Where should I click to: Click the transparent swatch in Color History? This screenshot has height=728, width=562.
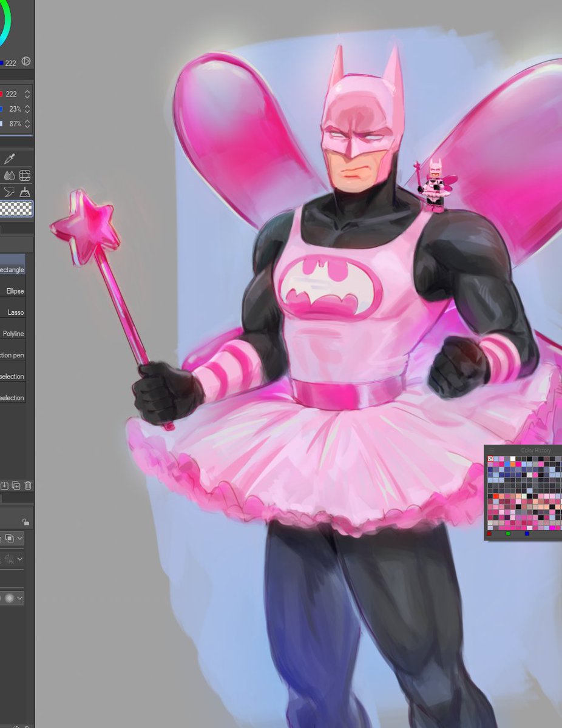(x=490, y=459)
